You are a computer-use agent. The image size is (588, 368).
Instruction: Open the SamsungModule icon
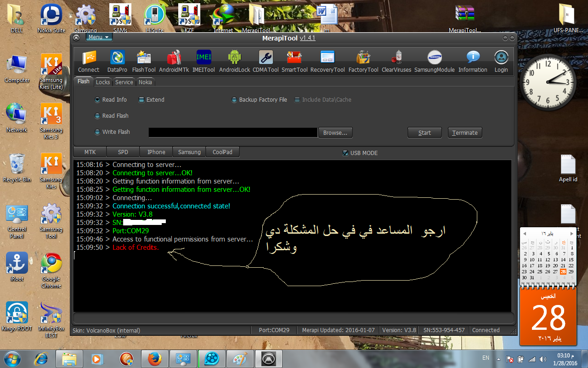click(435, 61)
